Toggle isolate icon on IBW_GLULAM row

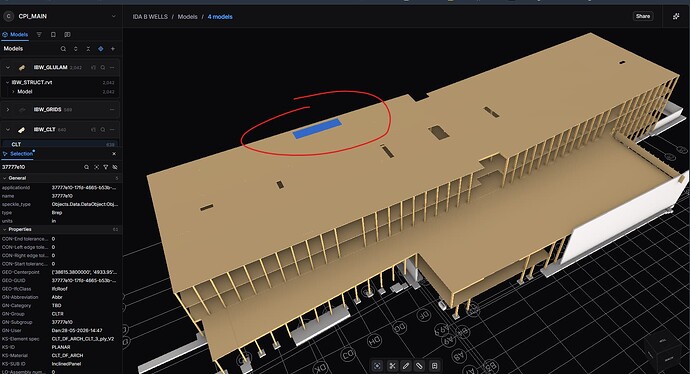pos(93,67)
